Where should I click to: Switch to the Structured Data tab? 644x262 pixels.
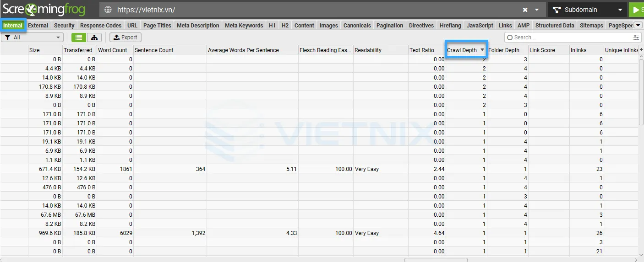coord(554,26)
